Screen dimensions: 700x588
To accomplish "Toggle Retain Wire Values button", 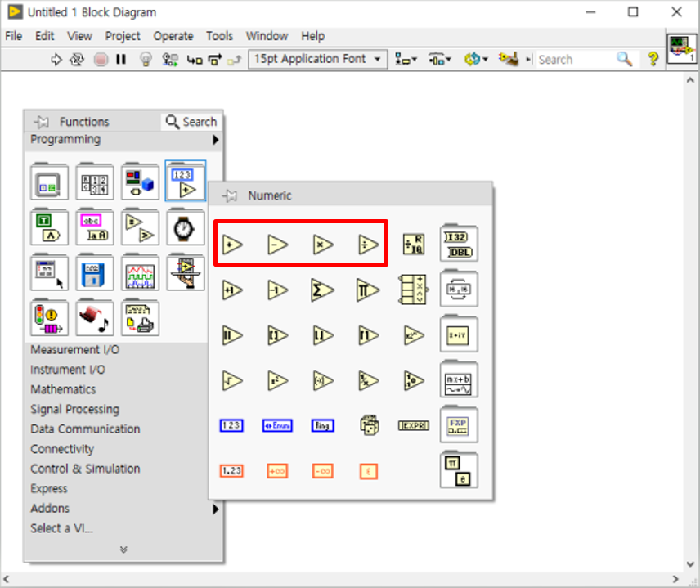I will click(169, 60).
